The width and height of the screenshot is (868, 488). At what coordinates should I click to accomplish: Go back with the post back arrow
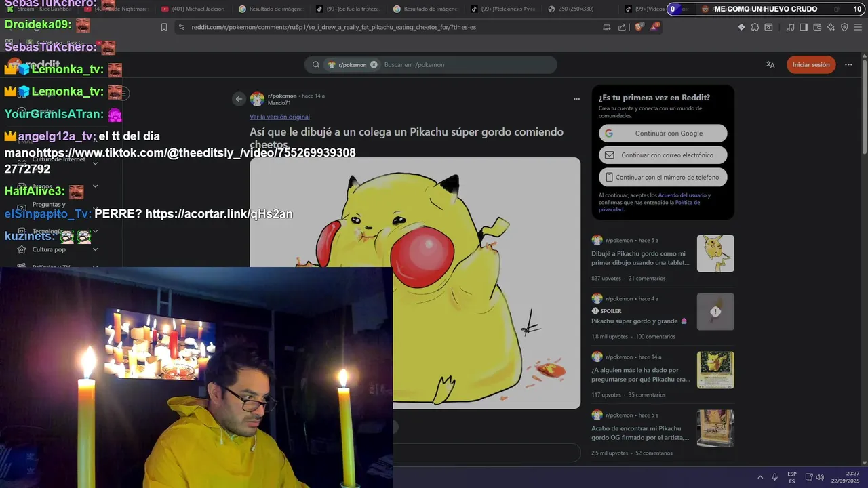click(239, 99)
